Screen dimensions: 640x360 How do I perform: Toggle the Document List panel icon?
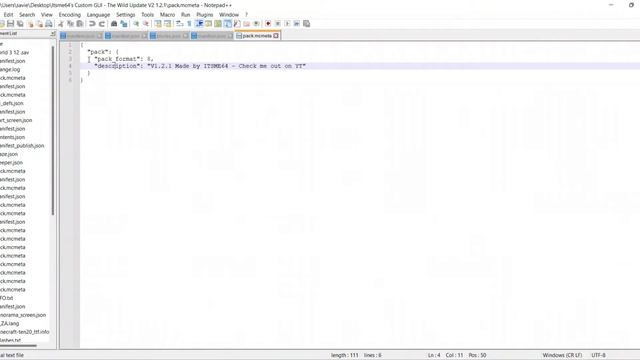click(x=227, y=24)
